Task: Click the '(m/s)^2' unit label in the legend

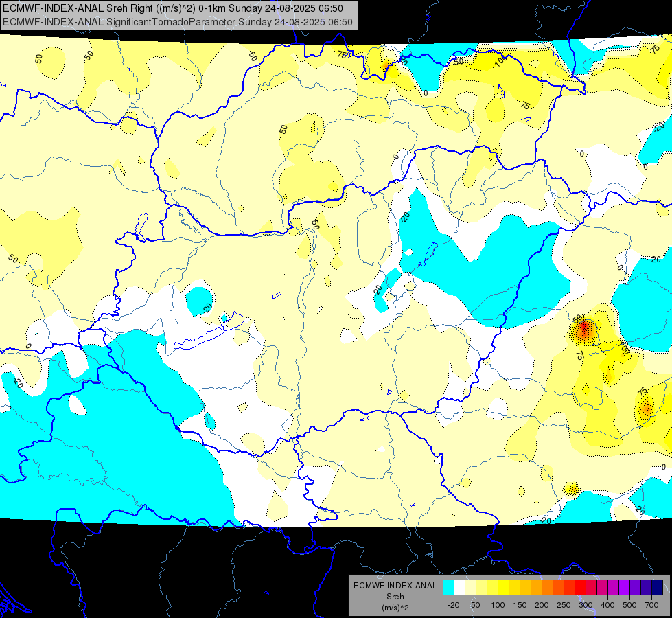Action: click(395, 608)
